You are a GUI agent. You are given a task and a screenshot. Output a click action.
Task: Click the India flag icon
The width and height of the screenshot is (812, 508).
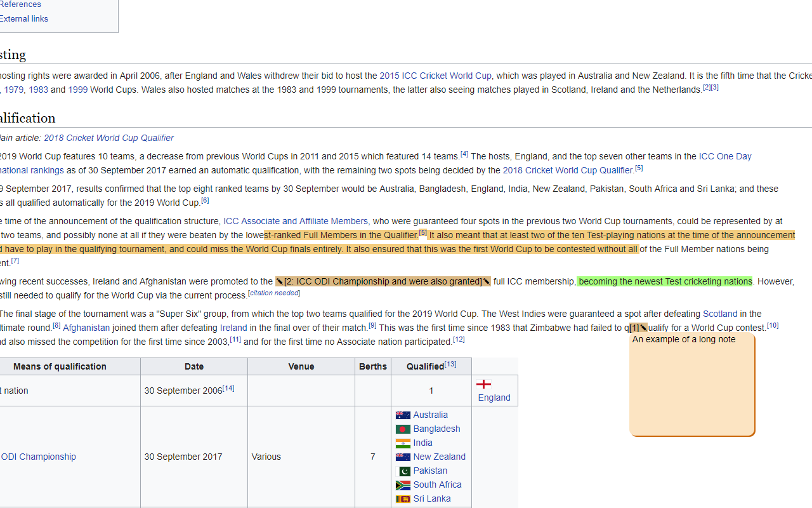click(403, 443)
